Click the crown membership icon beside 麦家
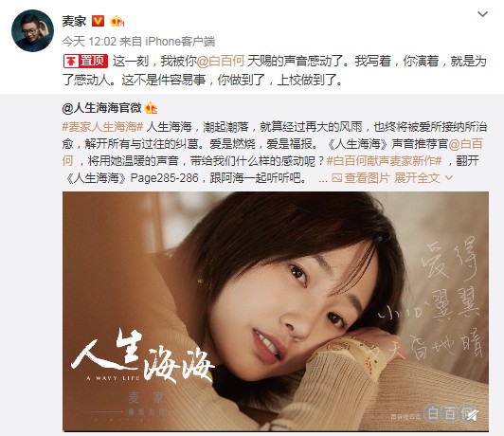 [117, 22]
